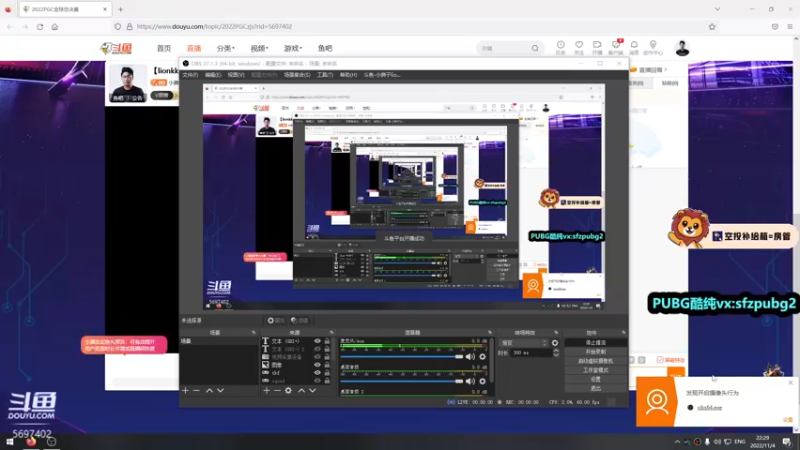Move scene down in the Scenes panel
Viewport: 800px width, 450px height.
point(220,390)
